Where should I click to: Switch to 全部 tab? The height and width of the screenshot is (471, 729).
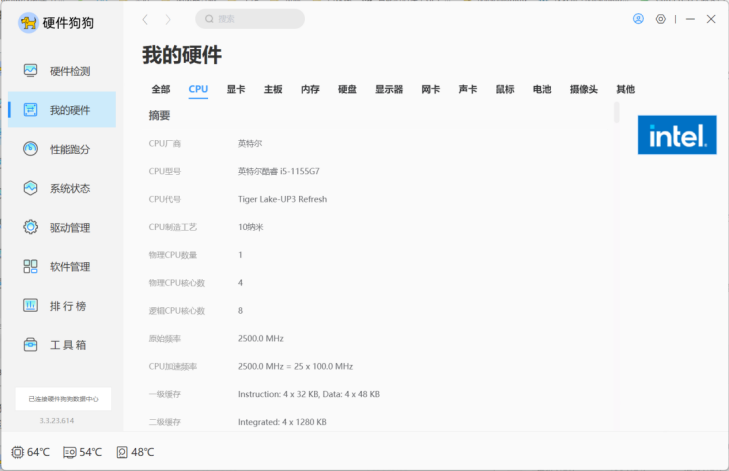161,89
